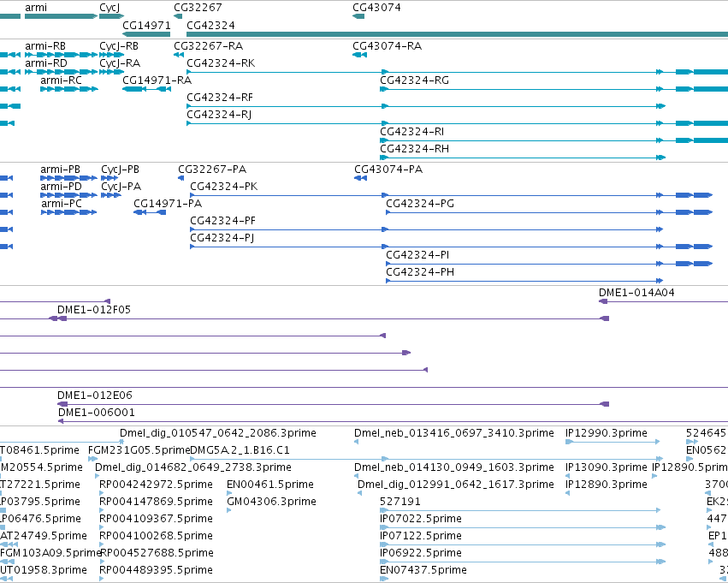Click the CG43074-PA protein label

388,170
